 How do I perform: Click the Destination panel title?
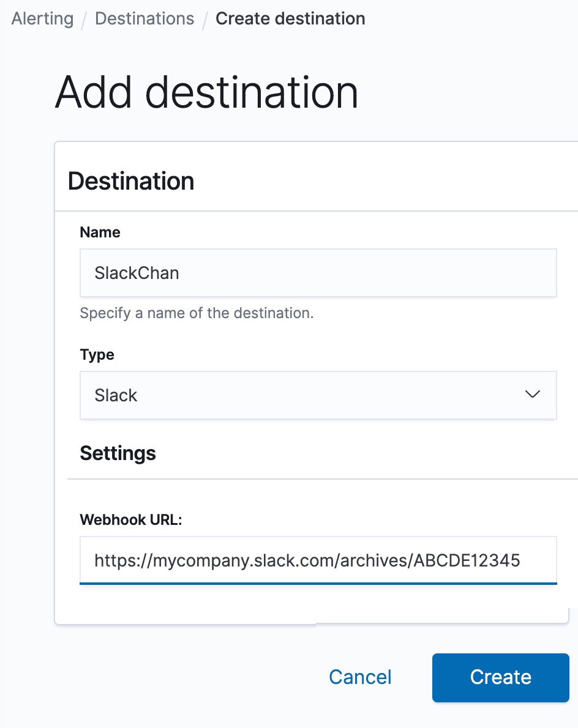pyautogui.click(x=131, y=182)
